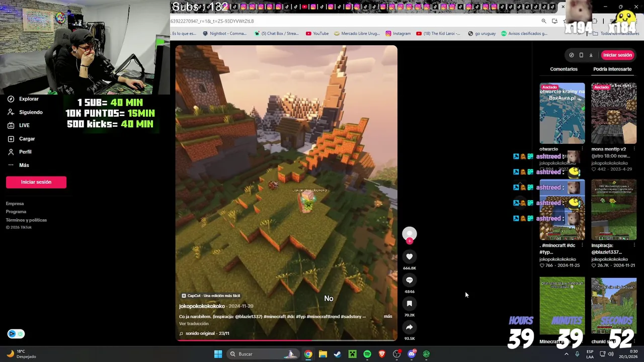This screenshot has height=362, width=644.
Task: Click the CapCut 'Una edición más fácil' tag
Action: 211,296
